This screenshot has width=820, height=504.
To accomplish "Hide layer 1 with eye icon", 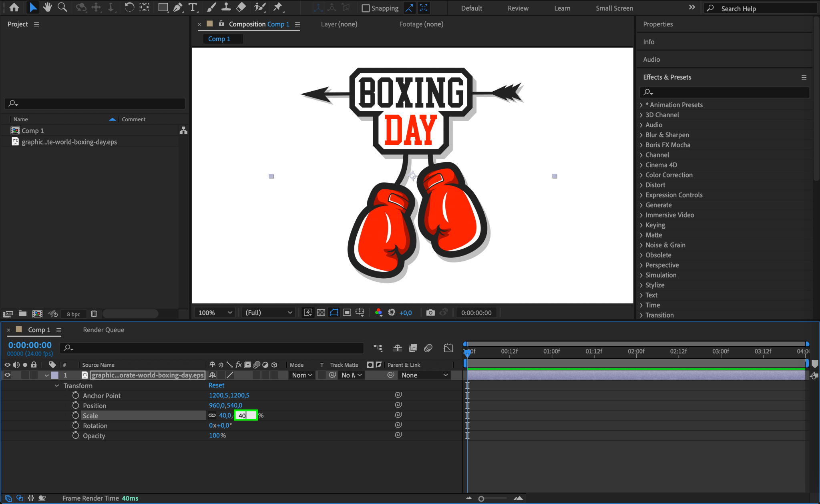I will 7,375.
